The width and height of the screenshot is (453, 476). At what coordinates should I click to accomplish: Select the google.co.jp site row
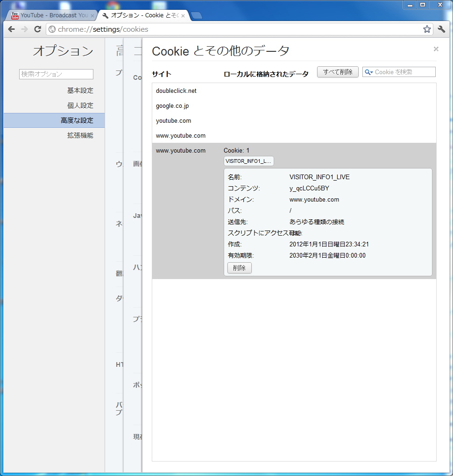tap(294, 105)
